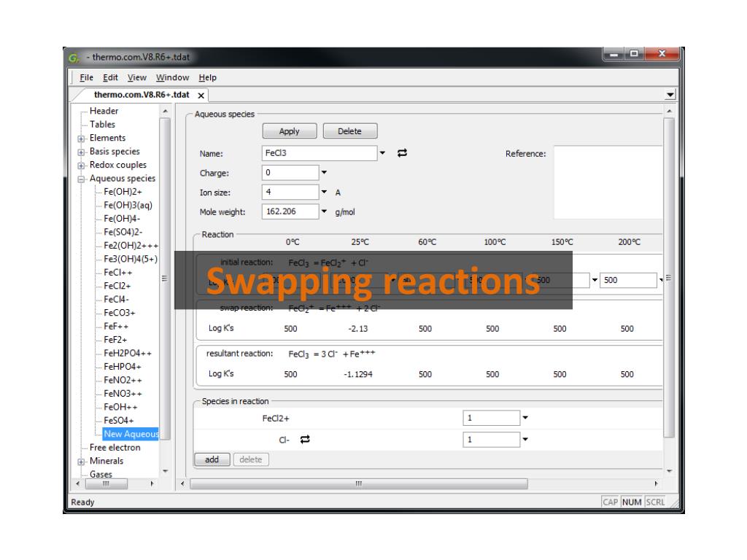The image size is (747, 560).
Task: Click the Apply button
Action: click(x=289, y=131)
